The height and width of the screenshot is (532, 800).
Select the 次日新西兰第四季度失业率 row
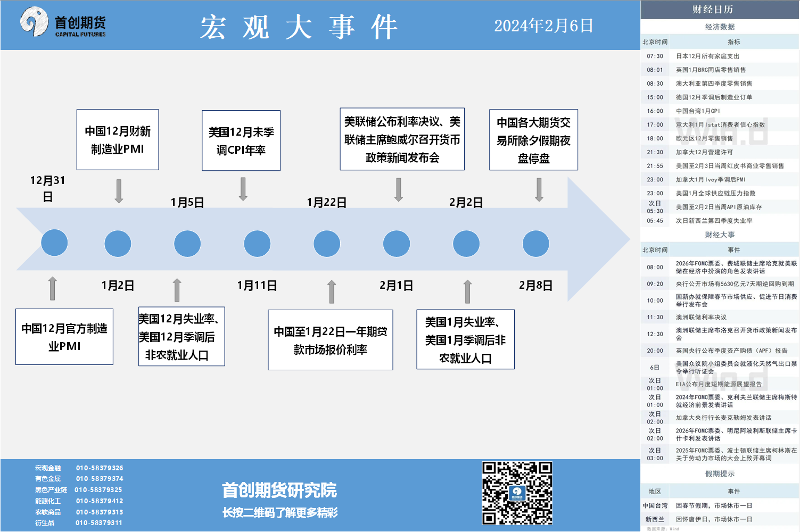(720, 221)
